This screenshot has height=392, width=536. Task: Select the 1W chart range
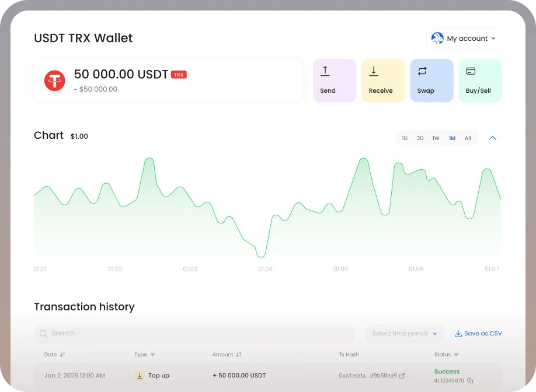(x=436, y=138)
